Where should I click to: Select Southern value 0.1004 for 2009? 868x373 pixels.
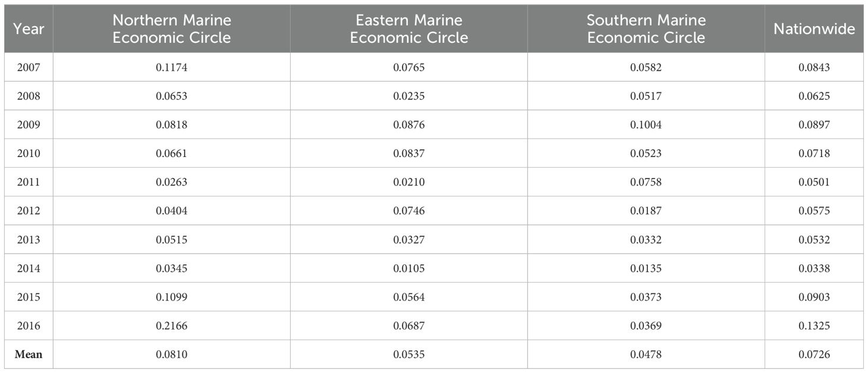646,125
